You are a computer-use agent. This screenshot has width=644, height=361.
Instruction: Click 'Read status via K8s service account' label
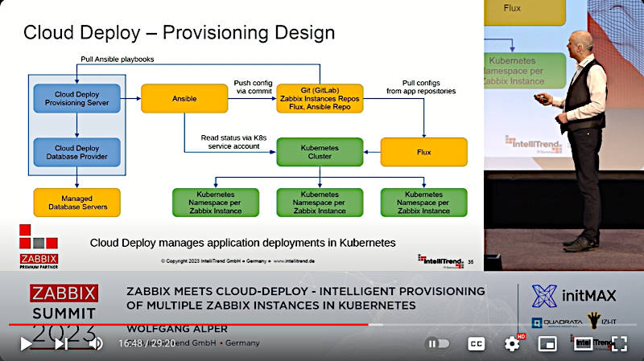[233, 142]
